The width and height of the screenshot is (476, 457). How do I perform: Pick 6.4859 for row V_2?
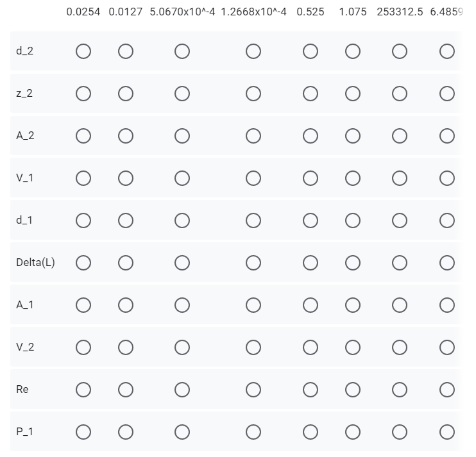[x=447, y=347]
